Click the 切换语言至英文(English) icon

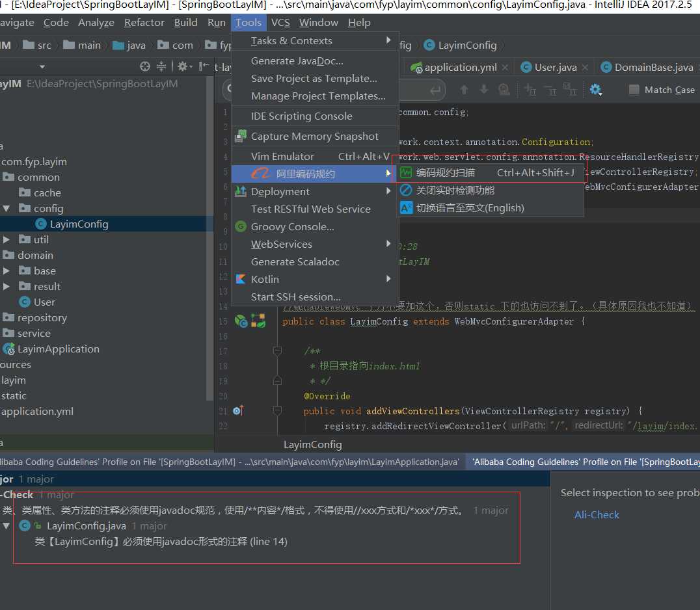[406, 207]
